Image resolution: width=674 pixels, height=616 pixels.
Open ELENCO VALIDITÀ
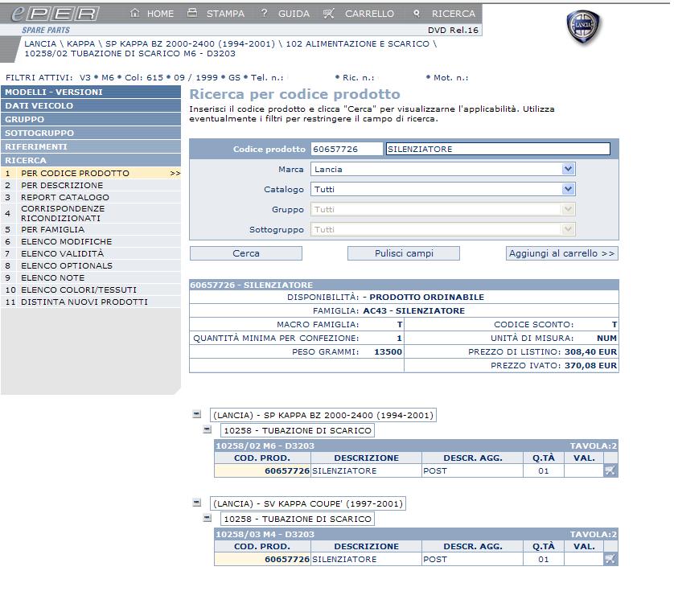click(91, 253)
